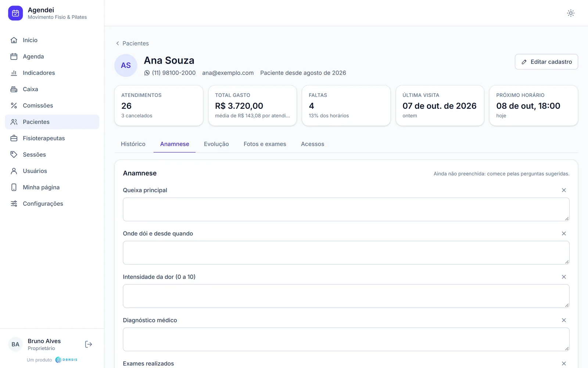Open the Sessões tag icon

tap(14, 155)
